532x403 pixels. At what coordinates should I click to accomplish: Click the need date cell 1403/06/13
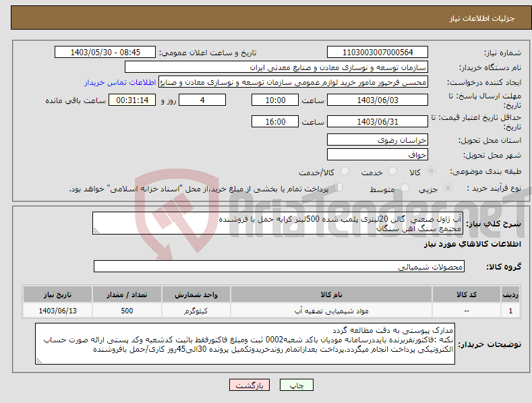pyautogui.click(x=58, y=311)
